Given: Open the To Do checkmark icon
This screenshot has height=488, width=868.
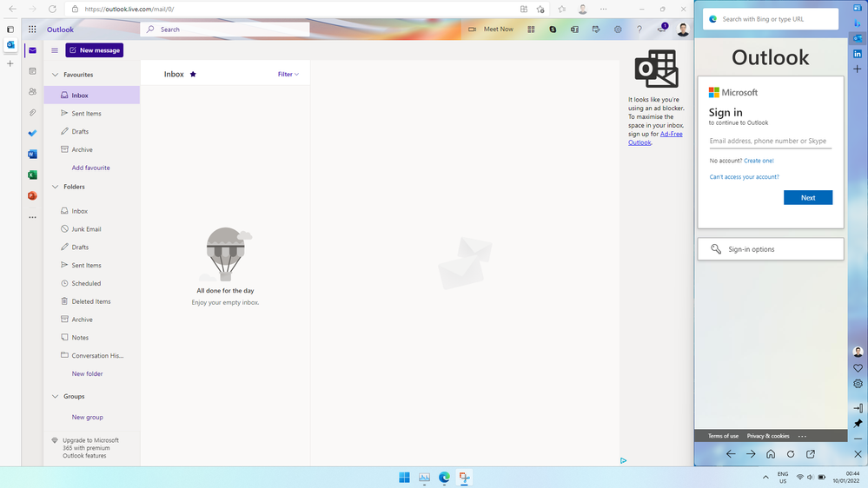Looking at the screenshot, I should 33,134.
